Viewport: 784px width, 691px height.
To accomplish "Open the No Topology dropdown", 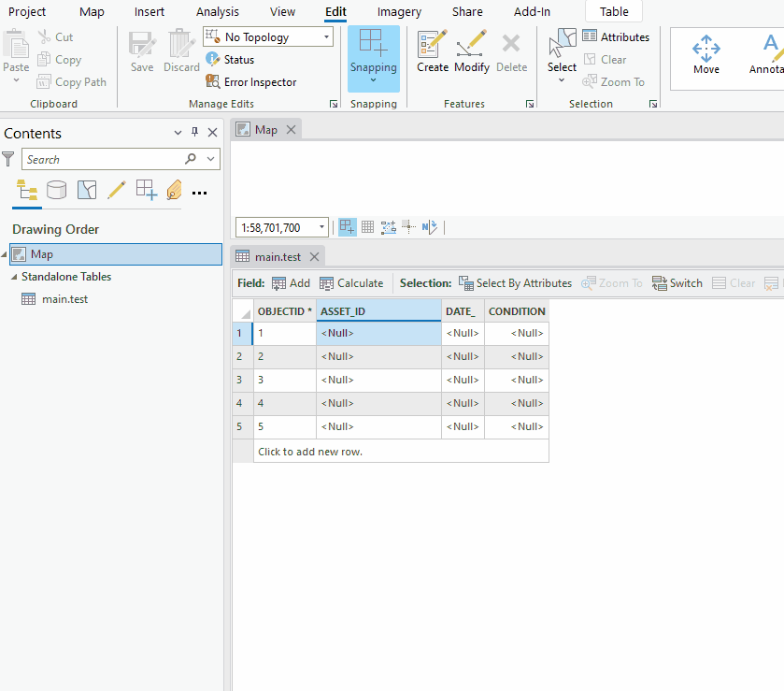I will coord(326,37).
